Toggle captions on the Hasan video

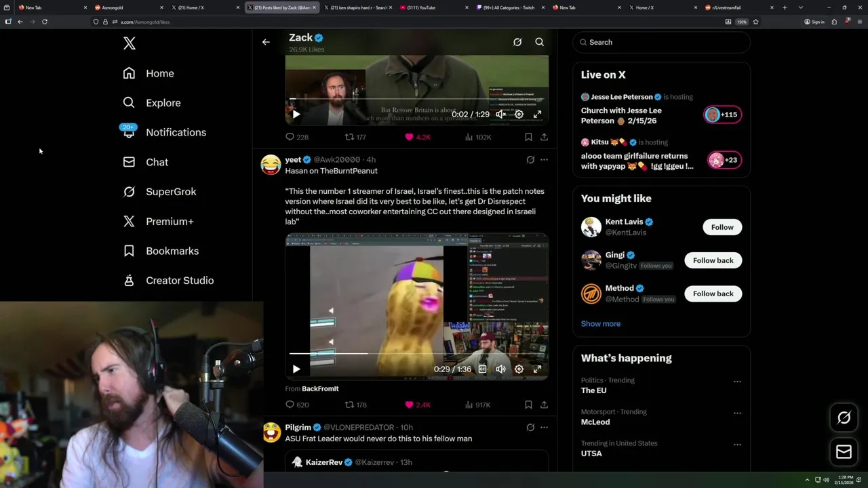[482, 369]
